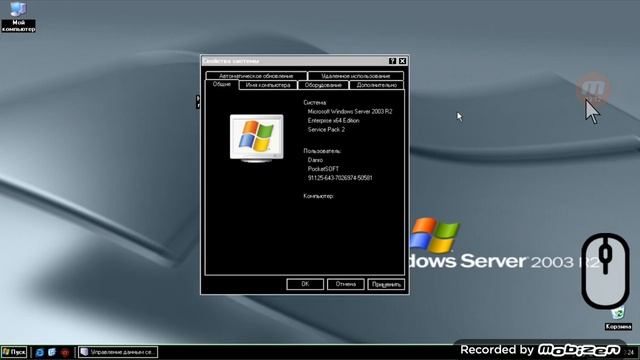This screenshot has height=360, width=640.
Task: Close the Свойства системы dialog
Action: tap(402, 61)
